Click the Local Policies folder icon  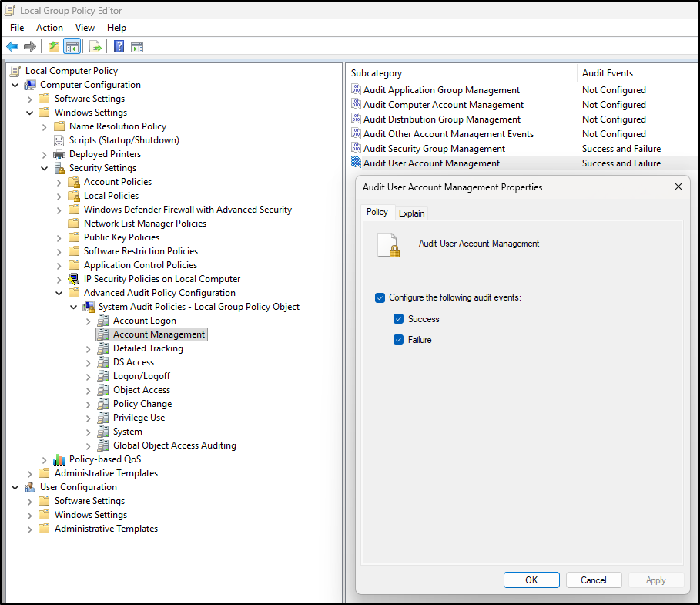[74, 197]
